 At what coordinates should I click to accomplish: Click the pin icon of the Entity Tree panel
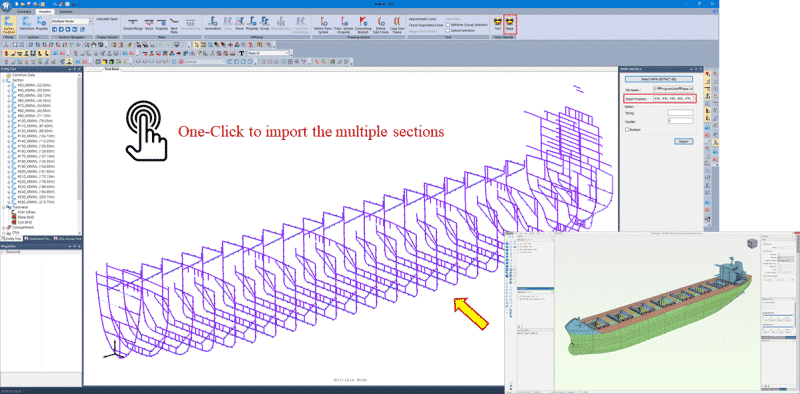coord(74,69)
